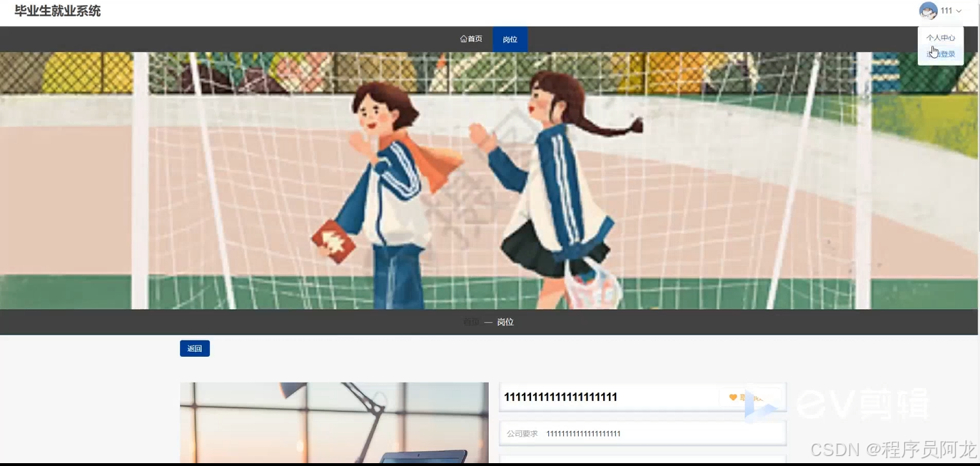Expand the 111 user dropdown arrow

(x=959, y=11)
